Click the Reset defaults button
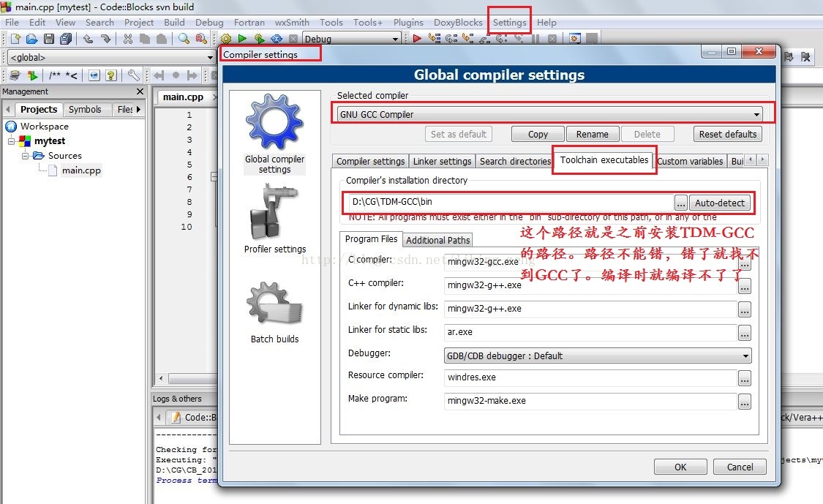This screenshot has width=823, height=504. click(727, 134)
